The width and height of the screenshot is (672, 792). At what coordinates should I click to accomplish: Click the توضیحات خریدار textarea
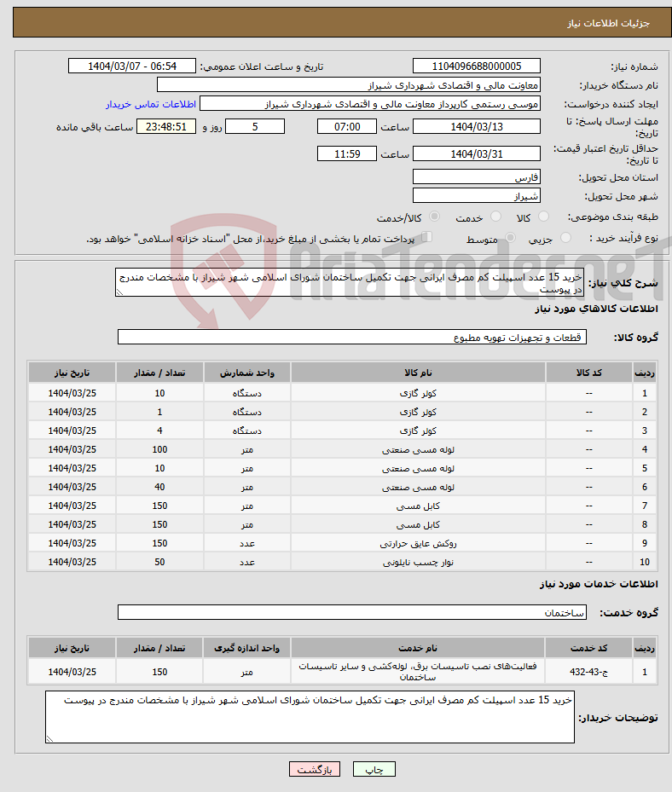tap(310, 717)
